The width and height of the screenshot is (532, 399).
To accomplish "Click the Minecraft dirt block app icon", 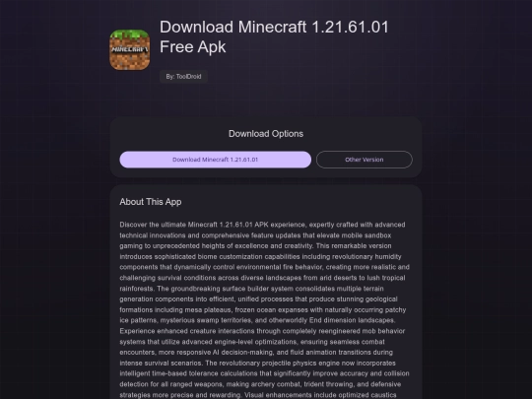I will pos(130,49).
